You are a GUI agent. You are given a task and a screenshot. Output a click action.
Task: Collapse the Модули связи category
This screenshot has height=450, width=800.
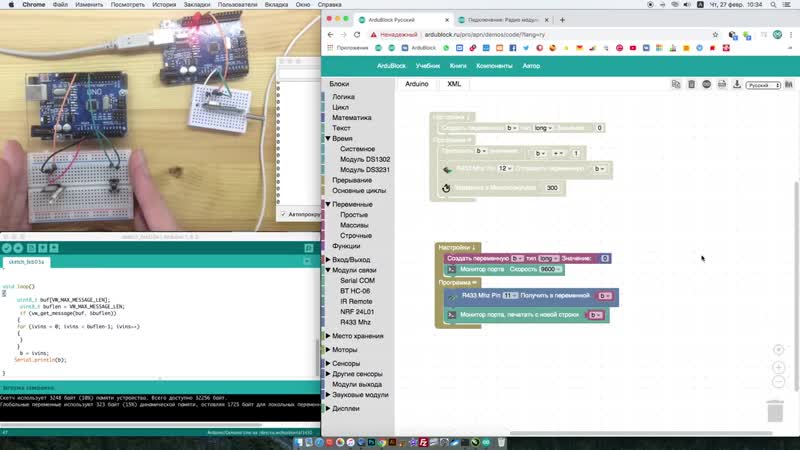[x=328, y=270]
